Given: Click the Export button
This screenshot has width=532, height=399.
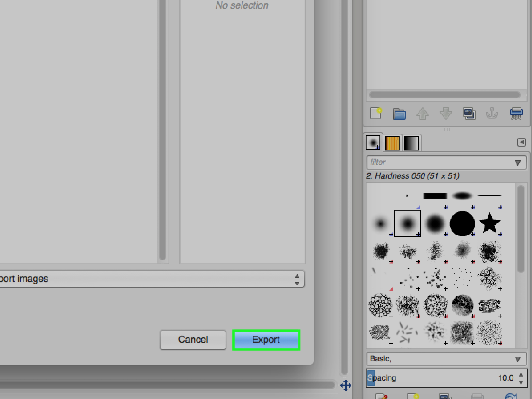Looking at the screenshot, I should click(266, 340).
